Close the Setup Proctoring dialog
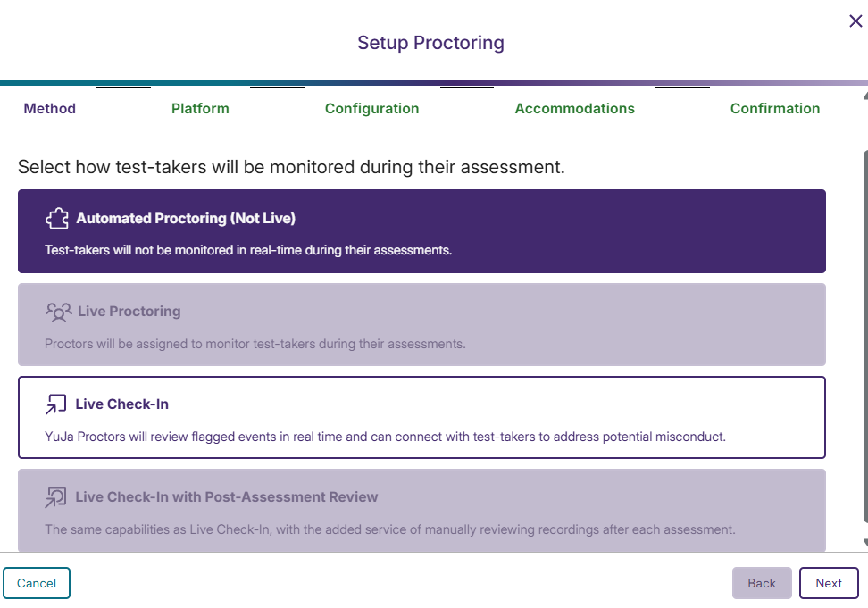Screen dimensions: 868x608 click(x=855, y=21)
